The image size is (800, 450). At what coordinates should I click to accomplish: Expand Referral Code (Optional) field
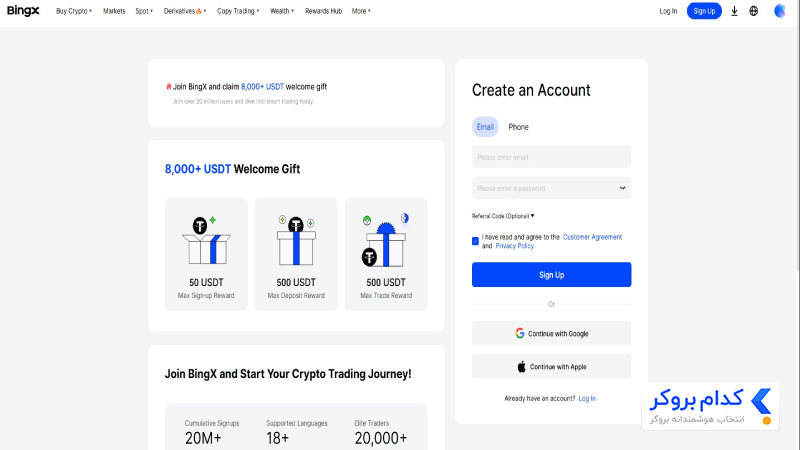[503, 216]
